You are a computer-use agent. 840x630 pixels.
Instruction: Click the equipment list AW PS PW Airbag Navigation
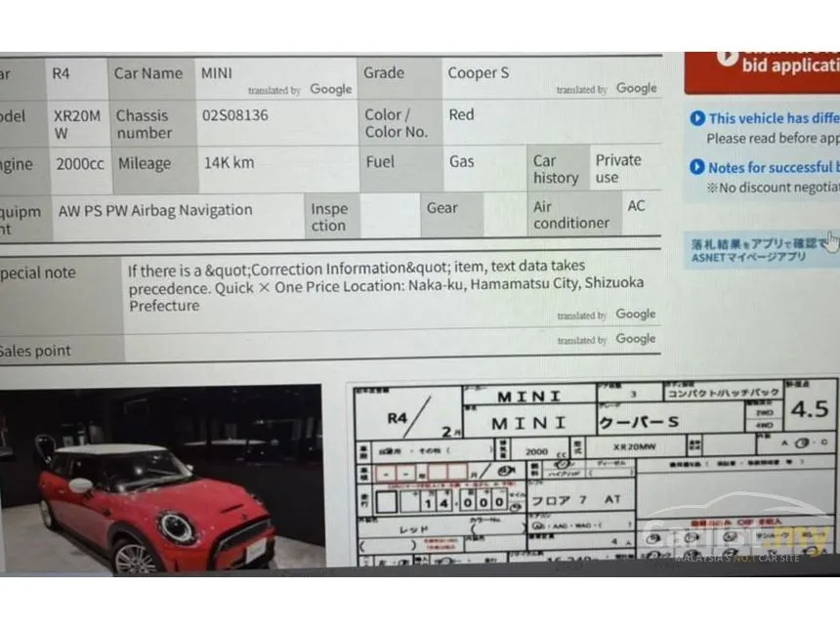click(x=155, y=211)
